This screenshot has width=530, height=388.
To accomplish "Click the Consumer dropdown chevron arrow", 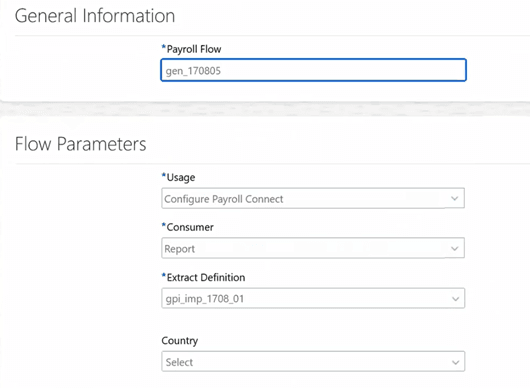I will [455, 249].
